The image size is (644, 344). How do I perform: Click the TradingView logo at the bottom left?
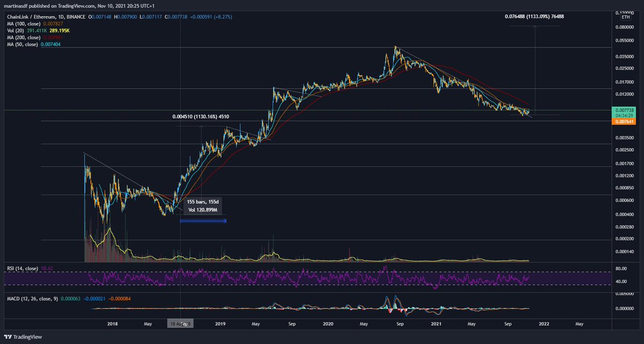pos(22,338)
